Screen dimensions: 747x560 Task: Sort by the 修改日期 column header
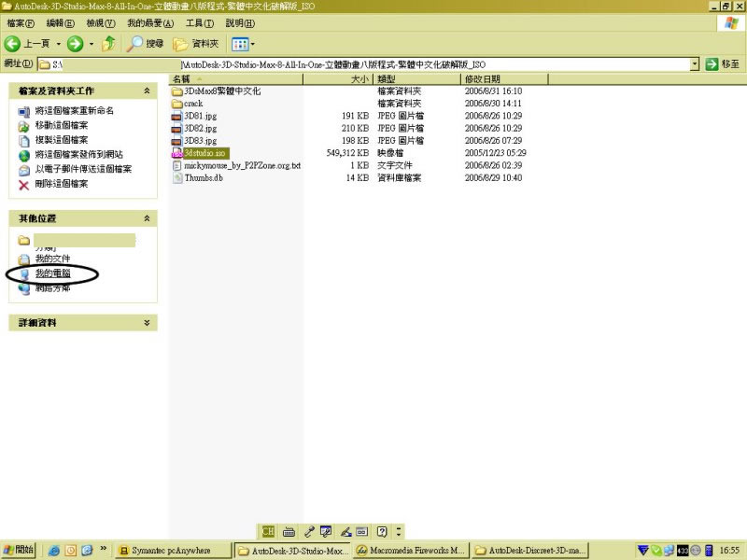[x=504, y=79]
